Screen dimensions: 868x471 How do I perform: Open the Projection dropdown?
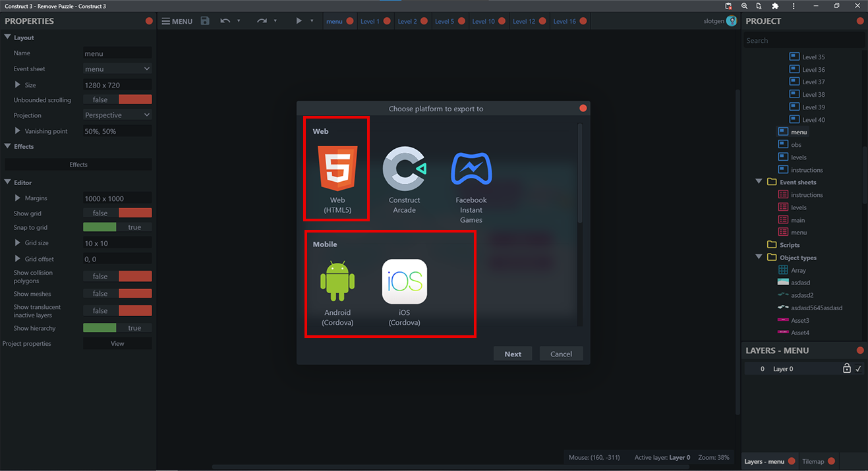click(117, 115)
